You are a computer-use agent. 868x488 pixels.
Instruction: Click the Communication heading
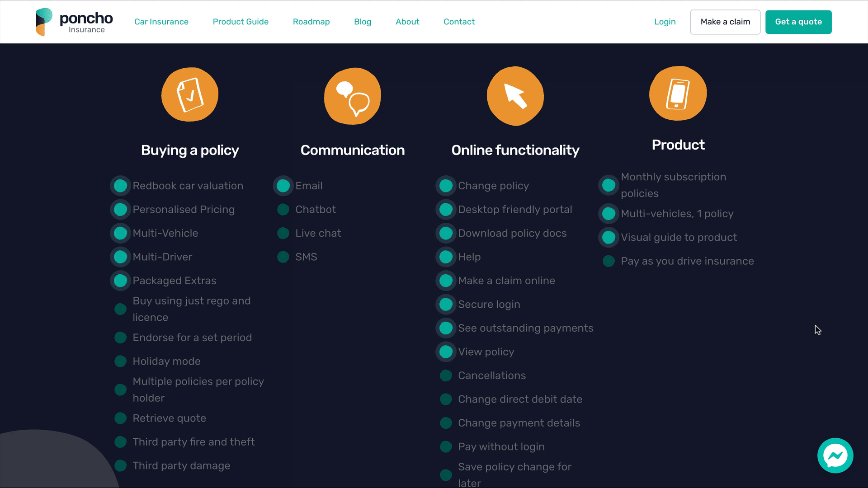click(x=353, y=150)
